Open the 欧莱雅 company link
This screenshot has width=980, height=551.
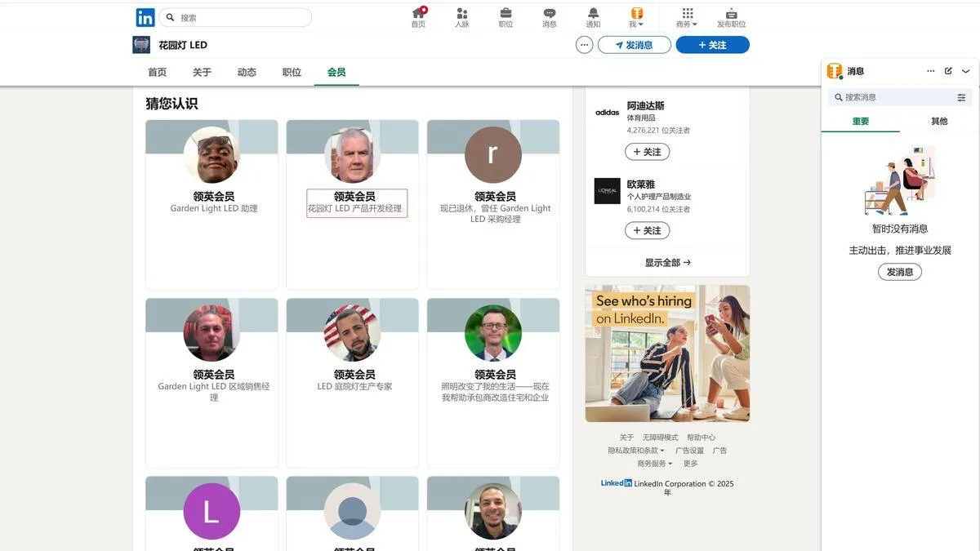[641, 184]
